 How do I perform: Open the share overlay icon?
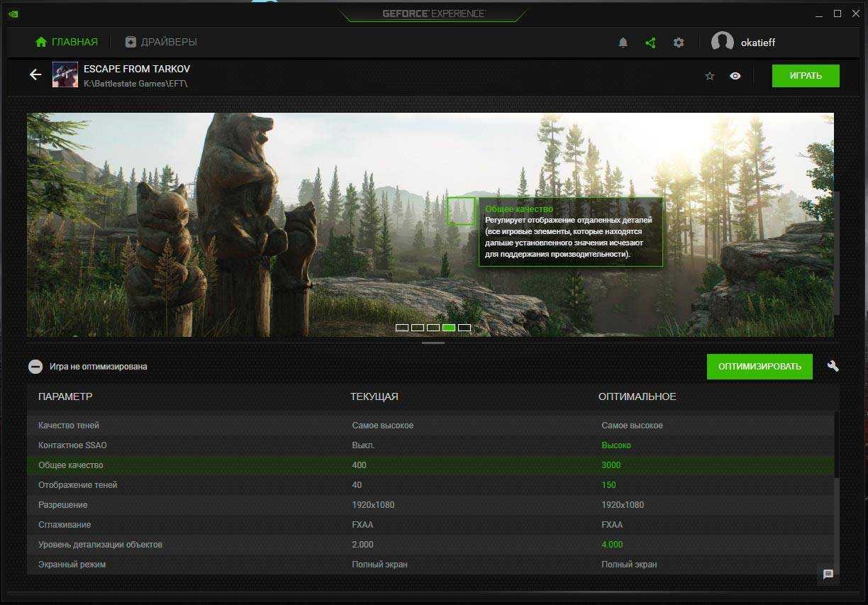pos(650,43)
